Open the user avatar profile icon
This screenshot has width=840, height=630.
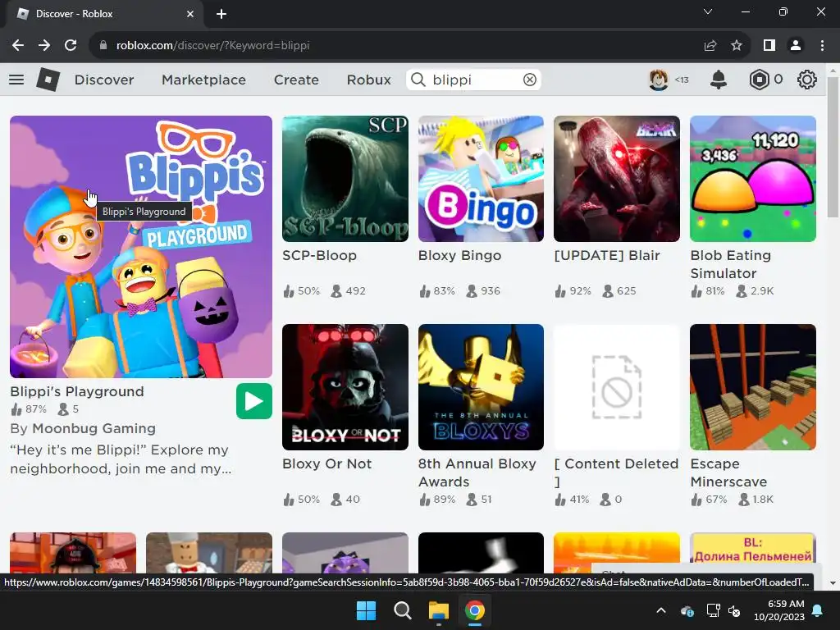pyautogui.click(x=659, y=80)
